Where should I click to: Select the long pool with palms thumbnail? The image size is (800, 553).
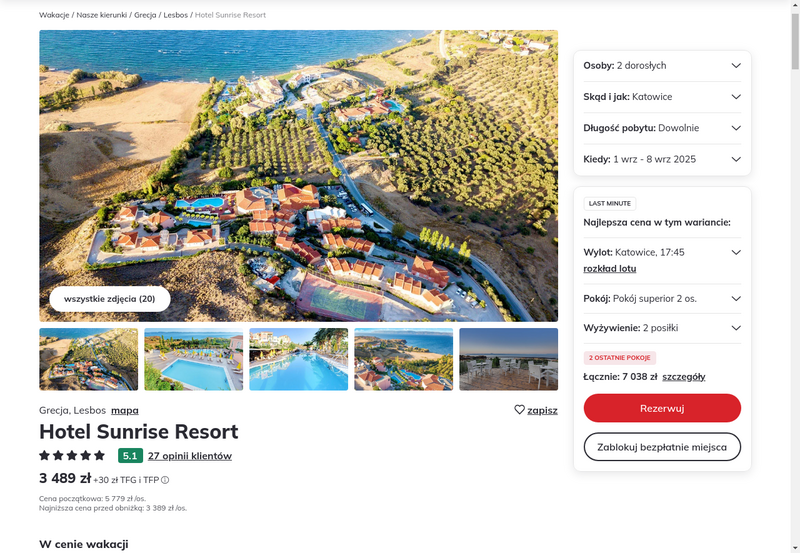click(298, 359)
